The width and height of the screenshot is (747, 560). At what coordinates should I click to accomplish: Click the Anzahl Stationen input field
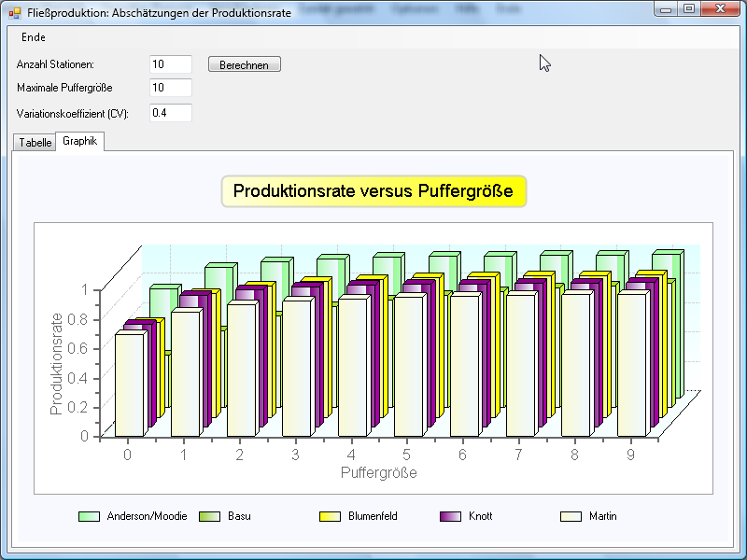[170, 64]
